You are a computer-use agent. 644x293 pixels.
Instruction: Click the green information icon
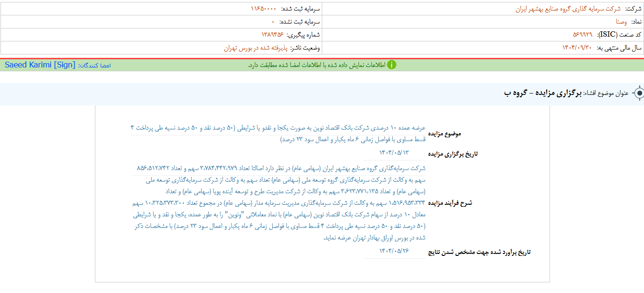(x=393, y=65)
